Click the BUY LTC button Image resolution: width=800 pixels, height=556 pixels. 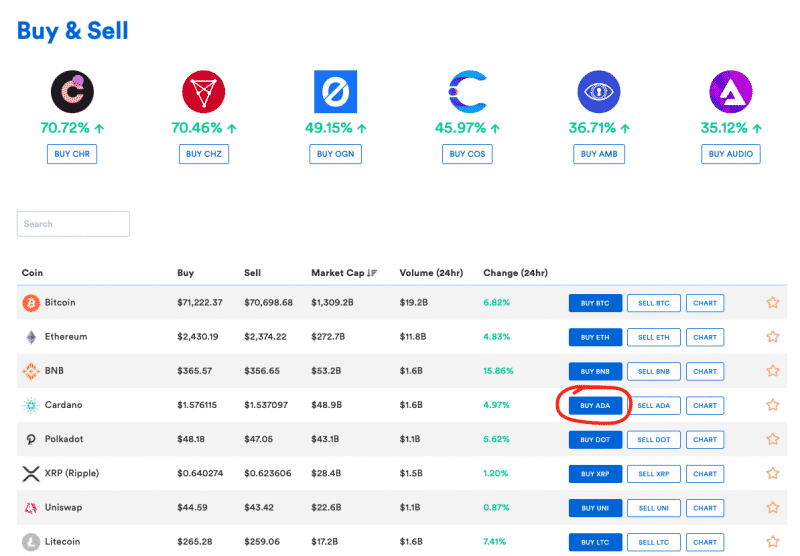(595, 542)
